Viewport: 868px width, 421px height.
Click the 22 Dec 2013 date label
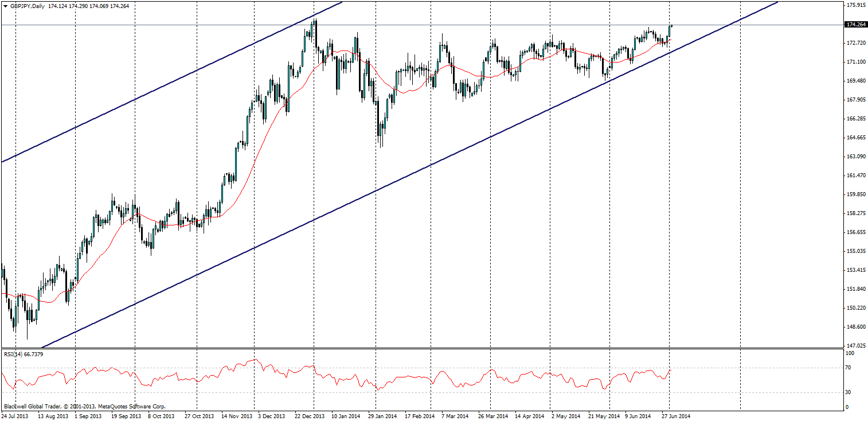point(310,417)
